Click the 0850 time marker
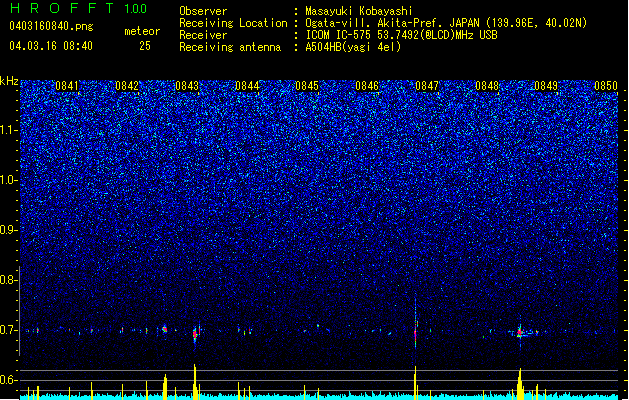629x400 pixels. pyautogui.click(x=606, y=86)
